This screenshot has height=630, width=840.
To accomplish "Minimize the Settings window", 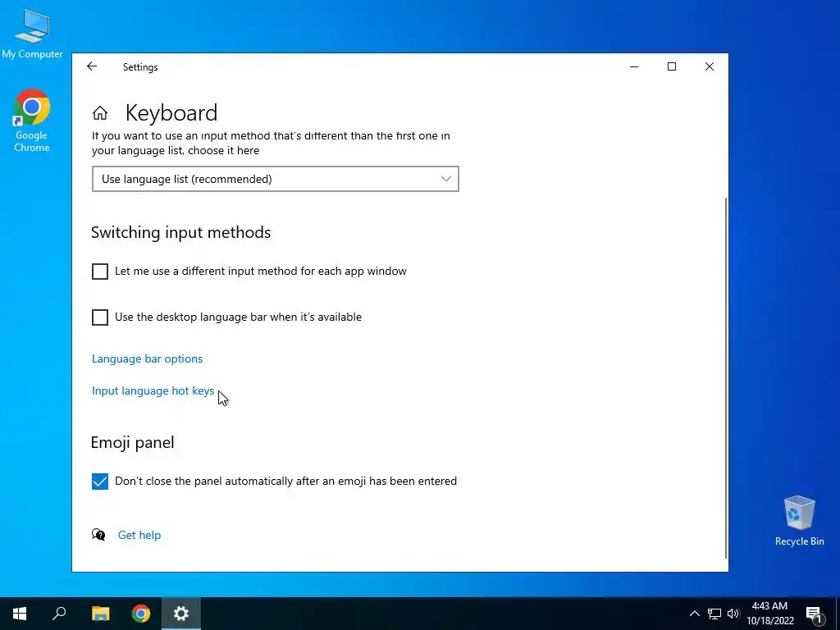I will (x=634, y=66).
